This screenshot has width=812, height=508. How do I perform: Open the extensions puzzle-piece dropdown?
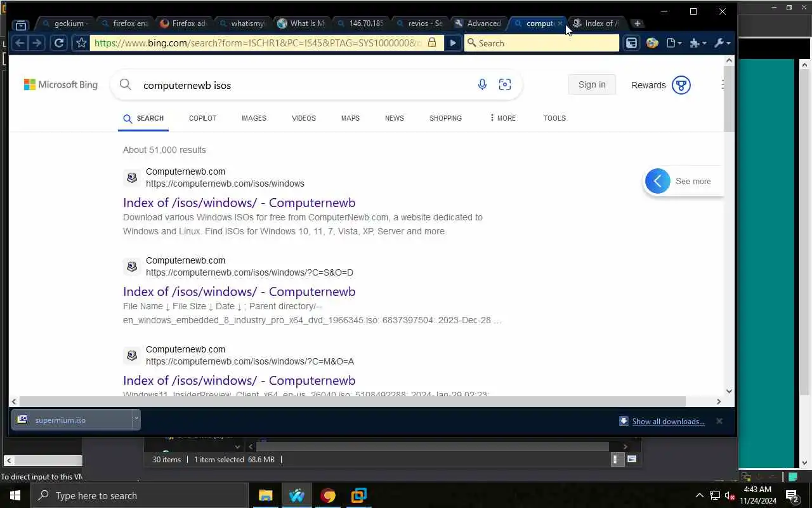coord(697,43)
